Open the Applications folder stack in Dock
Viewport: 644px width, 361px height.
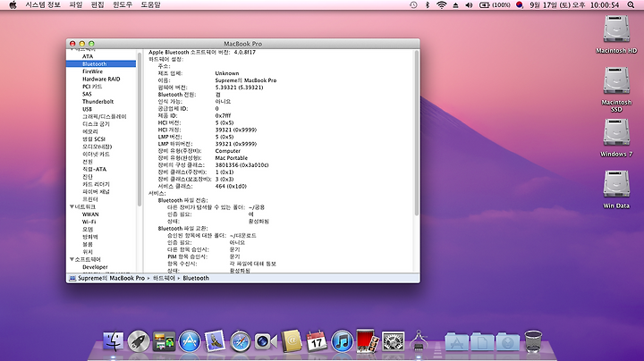(x=457, y=341)
